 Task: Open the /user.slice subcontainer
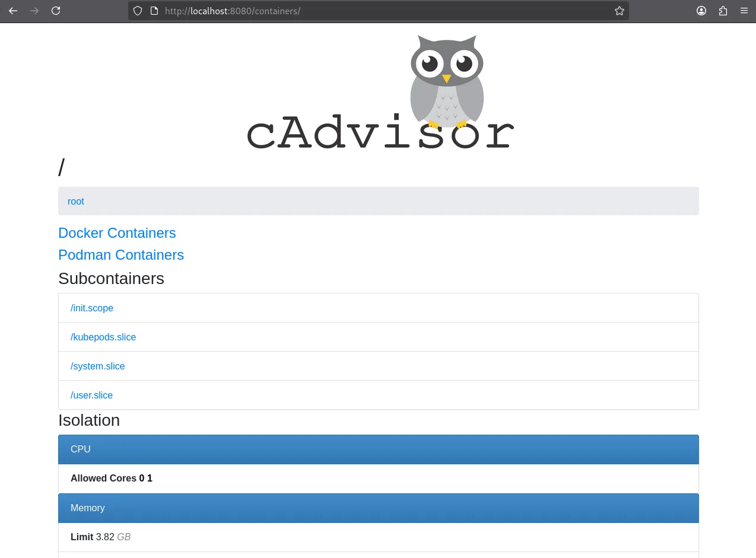[91, 395]
